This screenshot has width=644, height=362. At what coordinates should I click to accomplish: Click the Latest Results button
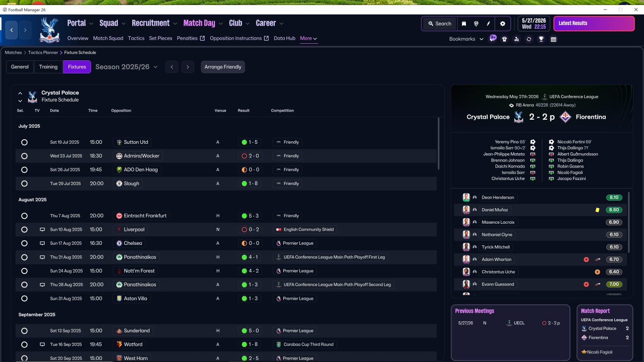click(594, 24)
